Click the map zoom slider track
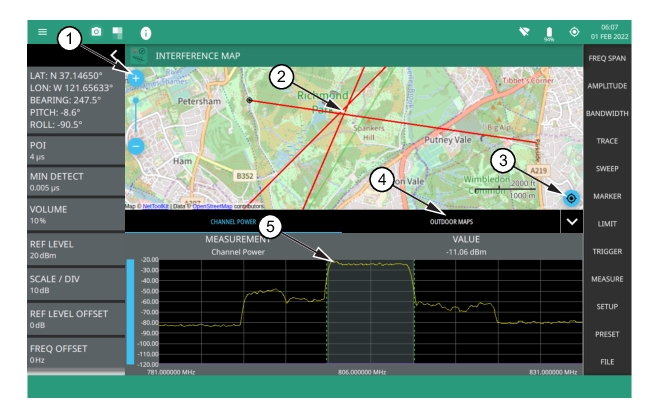Viewport: 654px width, 405px height. click(x=136, y=112)
